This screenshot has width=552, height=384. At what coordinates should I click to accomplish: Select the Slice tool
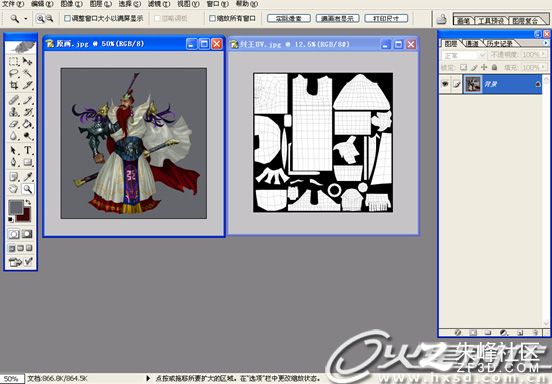point(27,85)
